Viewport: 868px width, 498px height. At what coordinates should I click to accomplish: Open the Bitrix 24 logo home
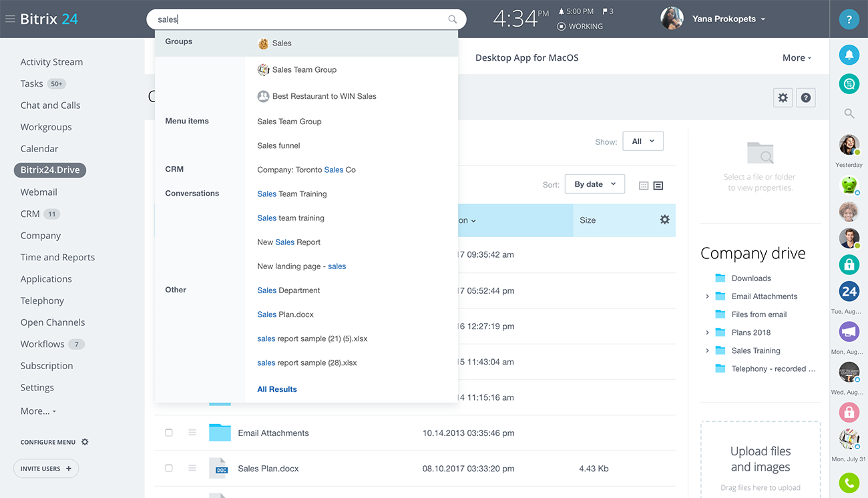click(49, 19)
